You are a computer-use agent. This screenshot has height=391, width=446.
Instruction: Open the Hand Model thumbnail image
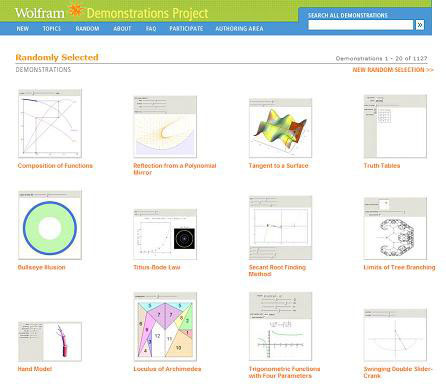coord(50,341)
